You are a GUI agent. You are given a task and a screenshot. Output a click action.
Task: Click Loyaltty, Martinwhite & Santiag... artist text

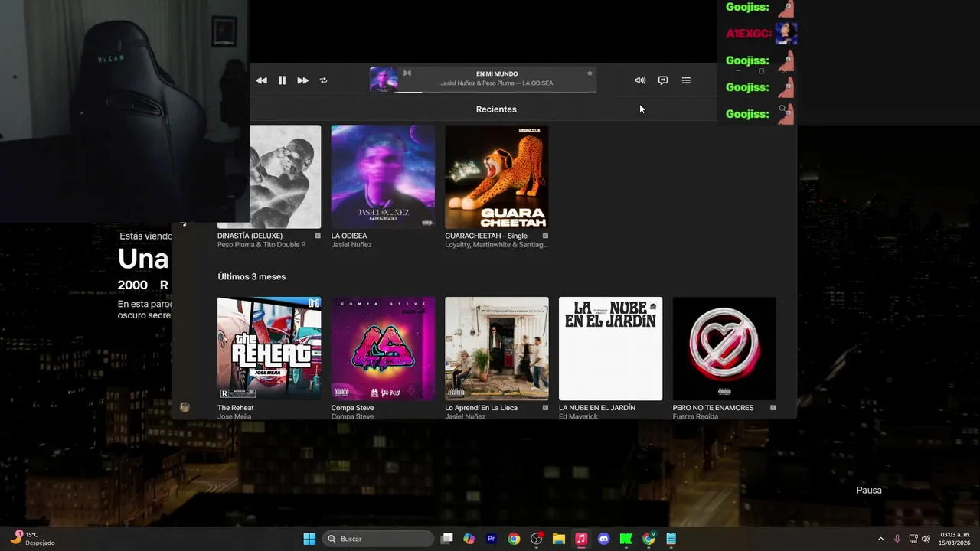coord(496,245)
